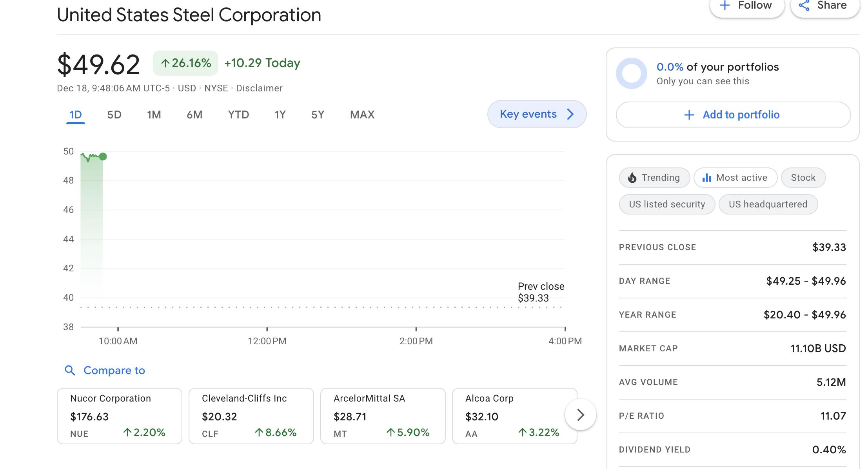This screenshot has height=469, width=868.
Task: Select the 5Y time range tab
Action: tap(318, 115)
